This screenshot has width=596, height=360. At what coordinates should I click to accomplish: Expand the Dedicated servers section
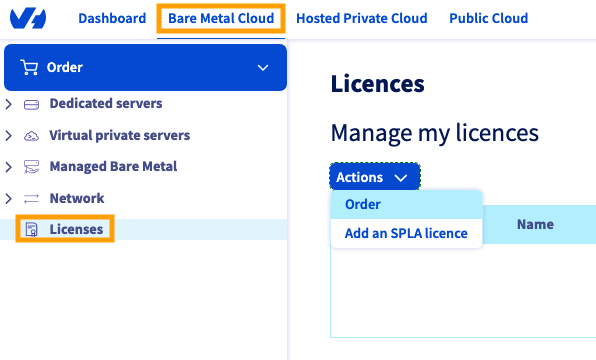(8, 104)
